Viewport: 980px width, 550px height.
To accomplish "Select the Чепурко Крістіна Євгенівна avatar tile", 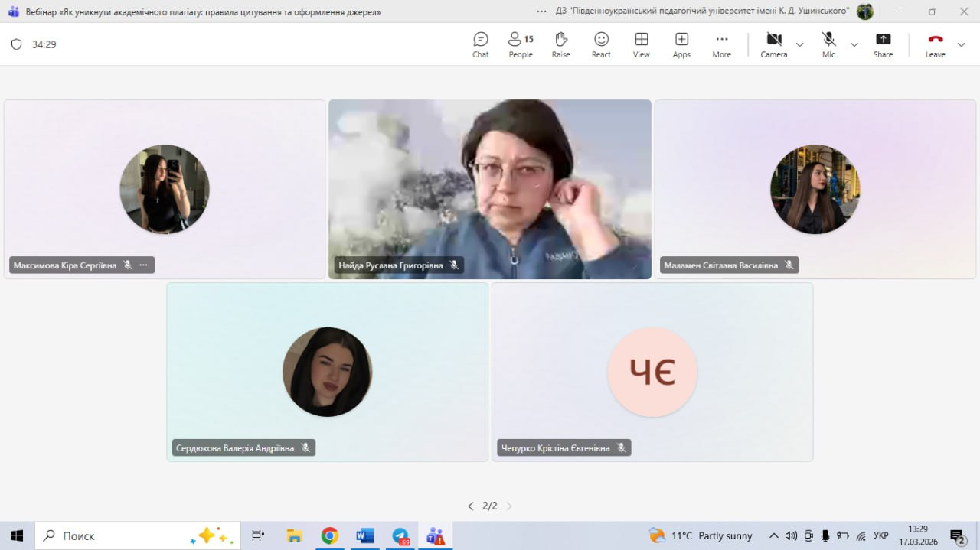I will [x=652, y=373].
